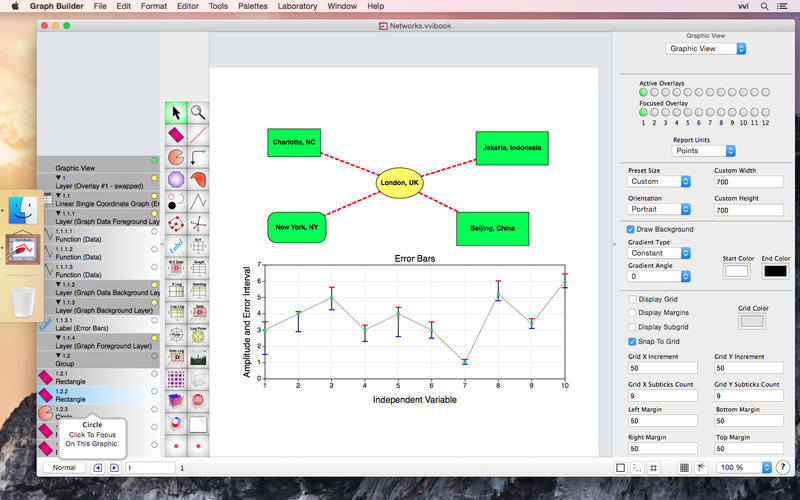Open Finder from the dock
This screenshot has height=500, width=800.
pos(20,209)
